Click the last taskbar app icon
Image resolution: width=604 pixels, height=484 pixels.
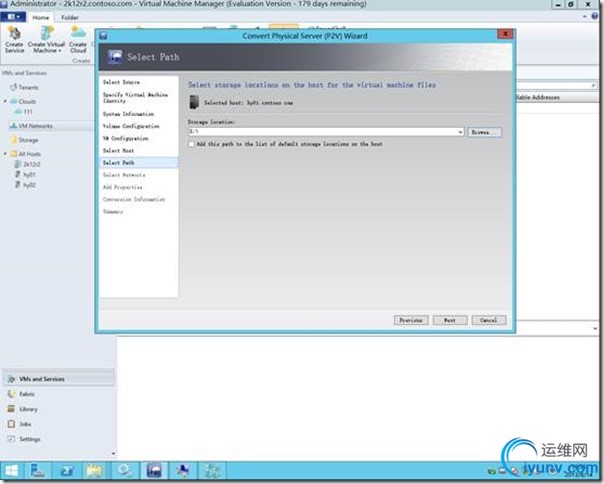pos(211,471)
